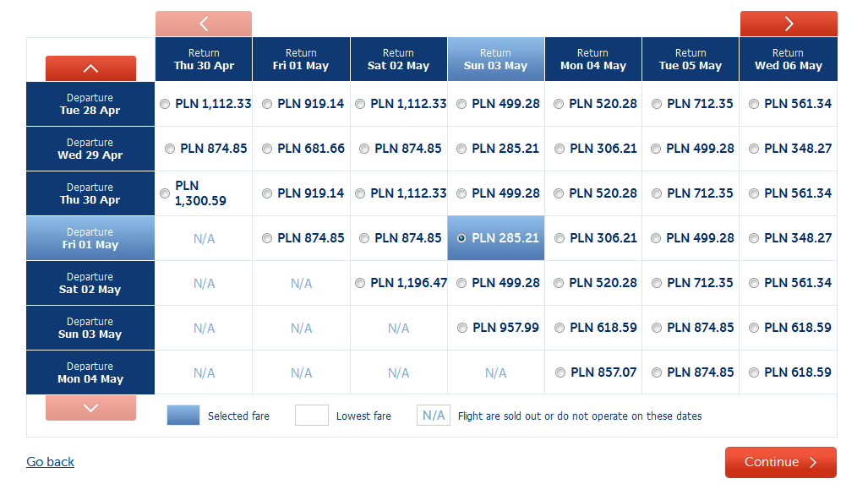
Task: Select the PLN 1,196.47 fare
Action: point(360,283)
